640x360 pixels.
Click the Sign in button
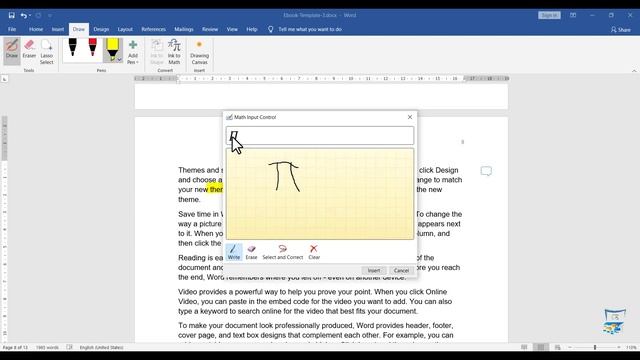549,16
